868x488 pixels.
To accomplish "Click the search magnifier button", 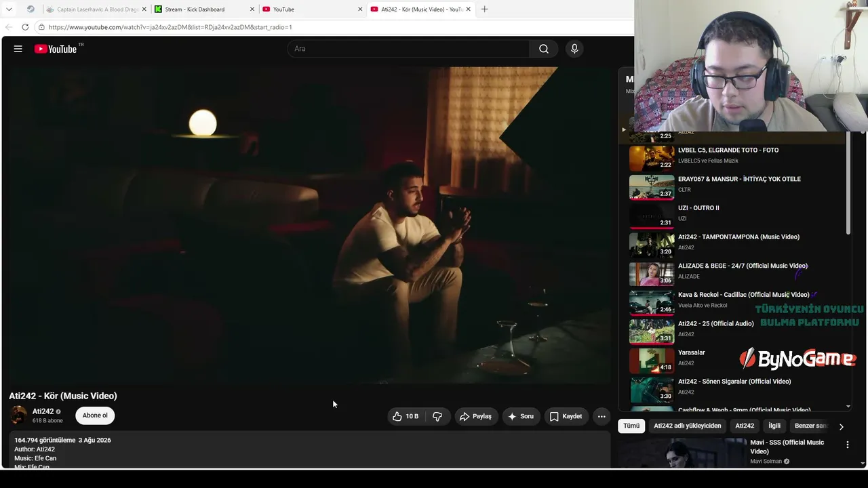I will (x=544, y=49).
